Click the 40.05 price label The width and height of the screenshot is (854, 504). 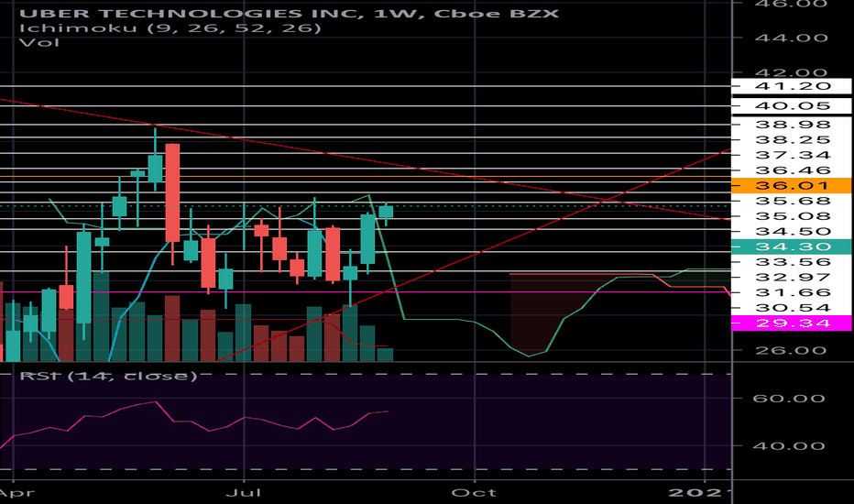click(x=792, y=105)
